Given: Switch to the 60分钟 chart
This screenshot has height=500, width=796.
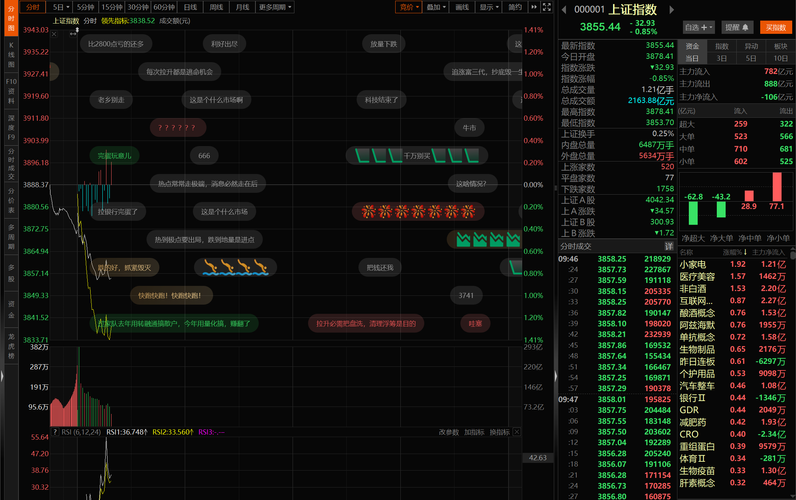Looking at the screenshot, I should (x=164, y=7).
